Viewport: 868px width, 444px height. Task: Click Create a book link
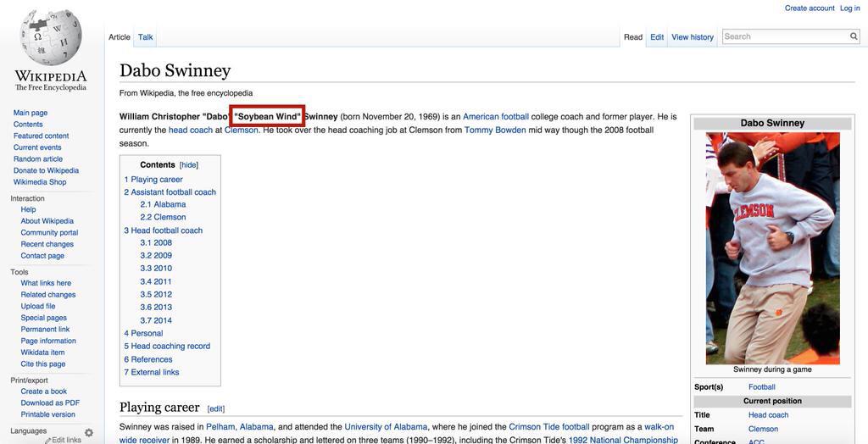click(x=44, y=392)
